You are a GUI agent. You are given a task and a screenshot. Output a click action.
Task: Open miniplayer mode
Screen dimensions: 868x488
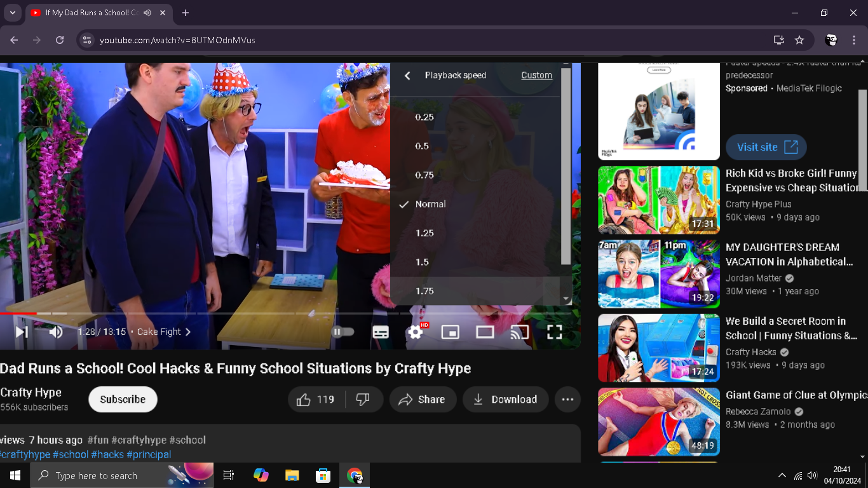pos(451,332)
